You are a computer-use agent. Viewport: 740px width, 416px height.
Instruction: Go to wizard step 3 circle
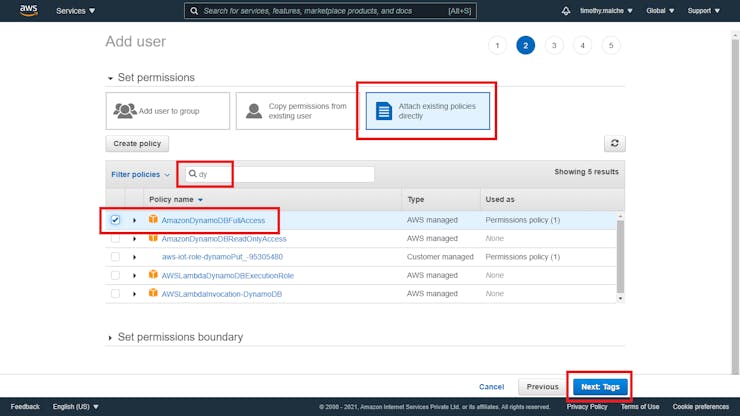(x=554, y=45)
